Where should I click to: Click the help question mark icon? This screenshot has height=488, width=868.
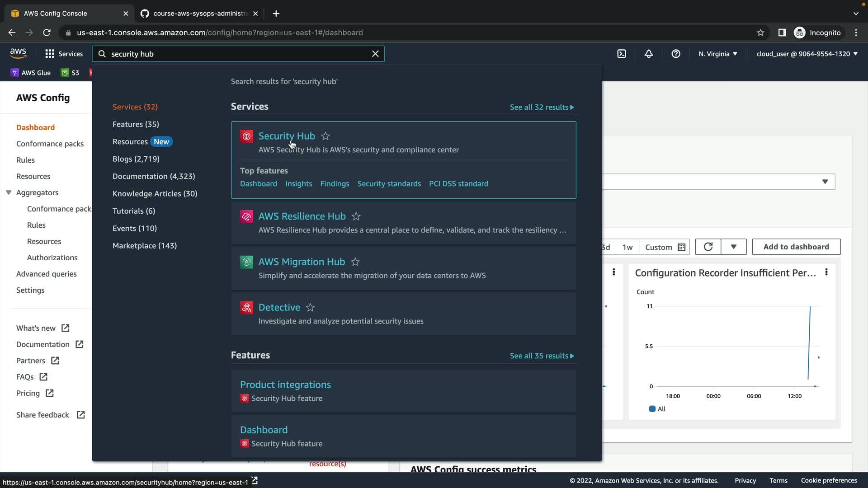click(x=676, y=54)
